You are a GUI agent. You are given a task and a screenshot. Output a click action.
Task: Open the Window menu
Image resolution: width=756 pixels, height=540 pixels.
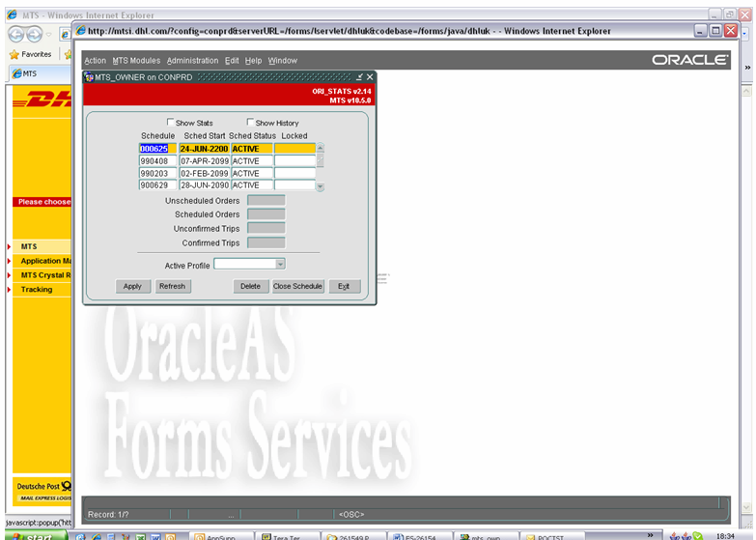(x=283, y=61)
